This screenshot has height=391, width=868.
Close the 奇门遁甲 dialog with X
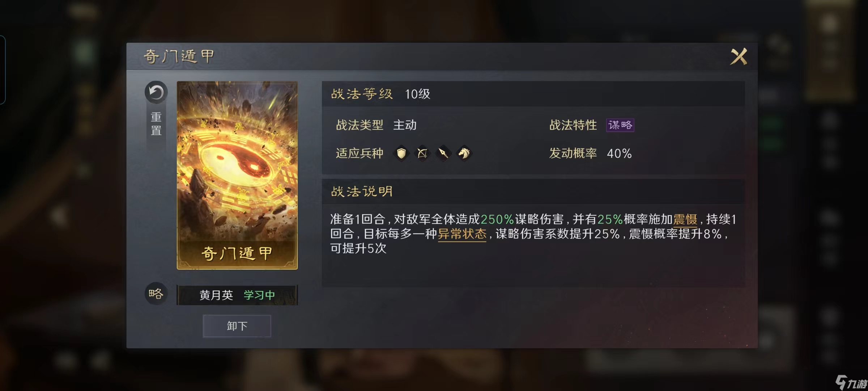point(739,56)
